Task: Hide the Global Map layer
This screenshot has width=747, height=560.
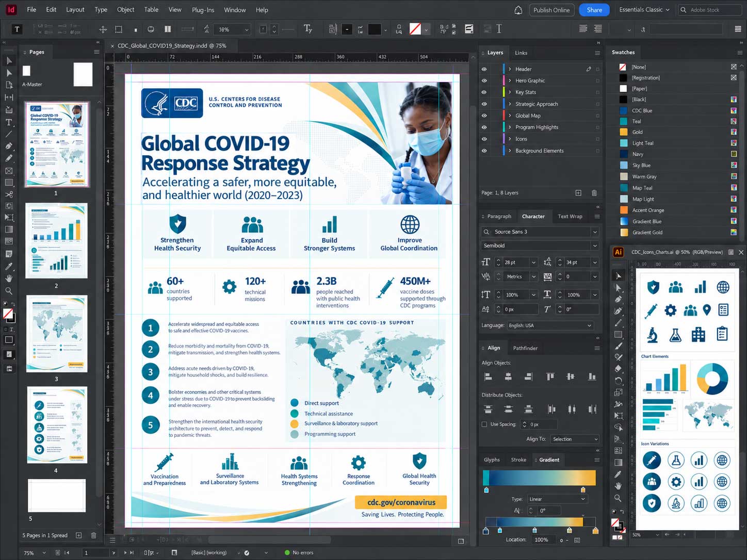Action: [484, 116]
